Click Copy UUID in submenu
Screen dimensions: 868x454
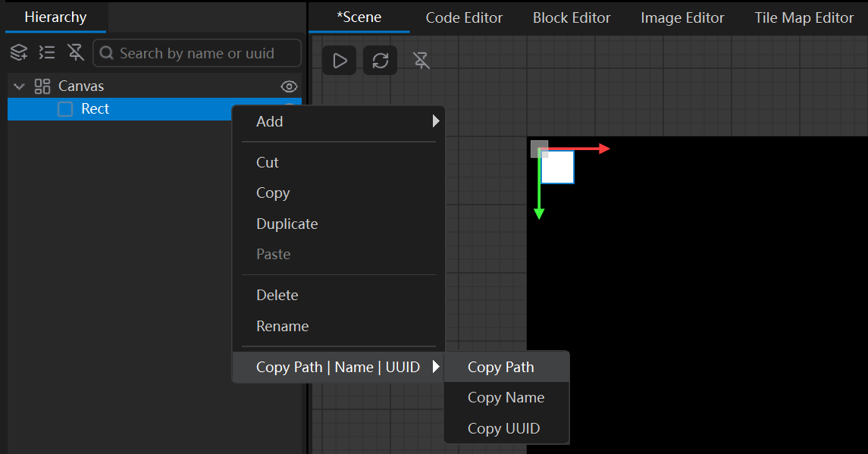click(x=506, y=428)
